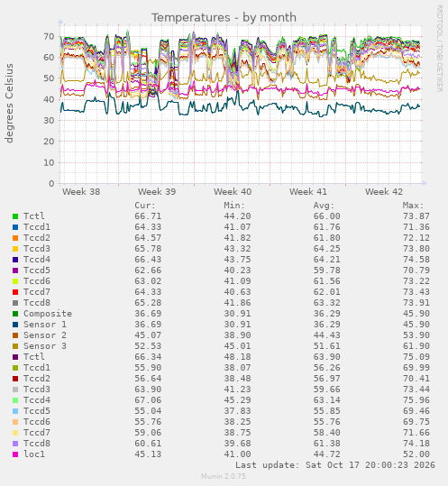Click the bright green Tctl swatch beside 66.71
The image size is (448, 486).
point(15,216)
